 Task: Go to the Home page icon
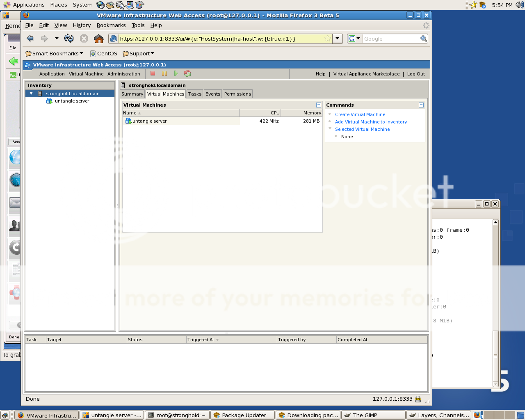pyautogui.click(x=98, y=39)
